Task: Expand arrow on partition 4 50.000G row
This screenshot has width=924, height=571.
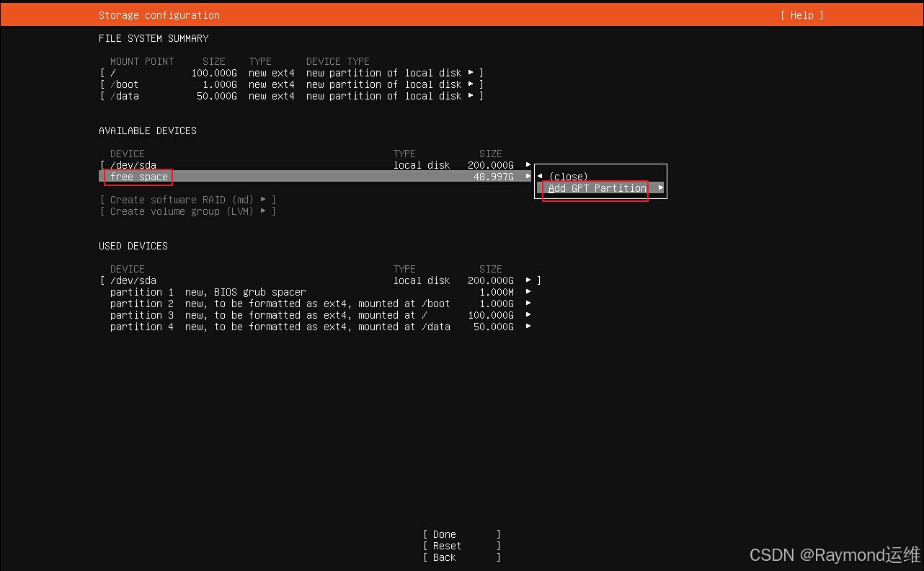Action: pos(528,327)
